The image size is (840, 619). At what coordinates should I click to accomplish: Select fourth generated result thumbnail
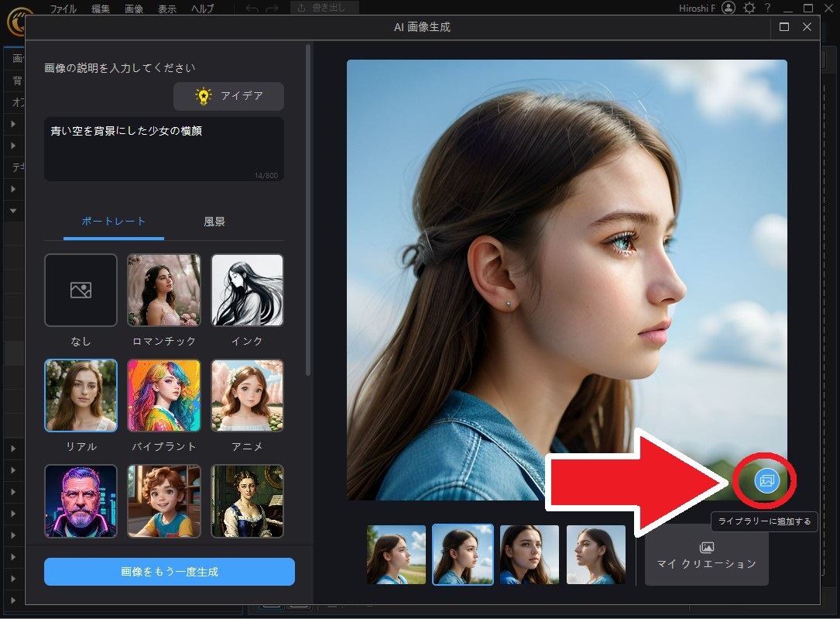coord(595,555)
